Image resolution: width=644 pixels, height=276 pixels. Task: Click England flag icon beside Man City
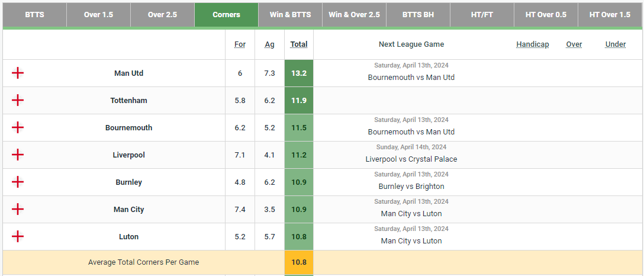point(18,209)
